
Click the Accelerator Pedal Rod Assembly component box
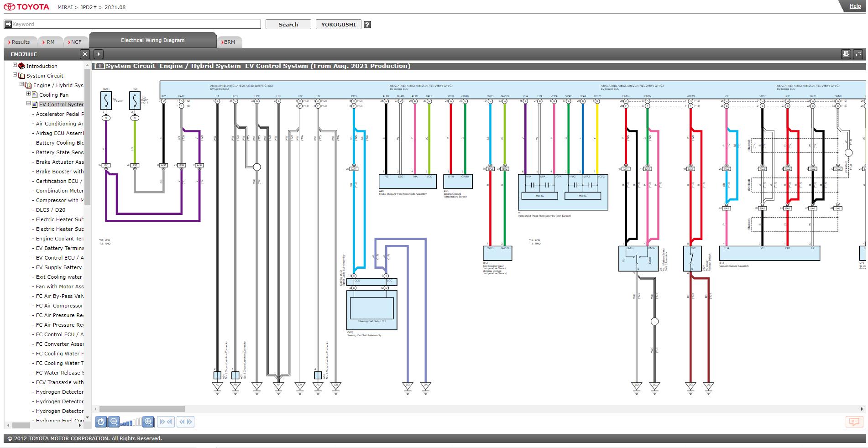coord(563,192)
